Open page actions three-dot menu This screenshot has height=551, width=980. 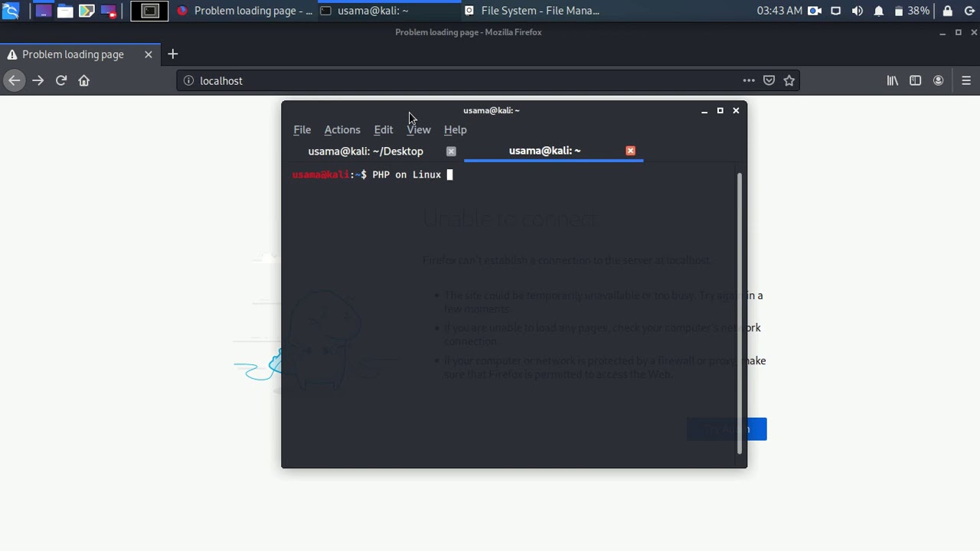click(749, 80)
